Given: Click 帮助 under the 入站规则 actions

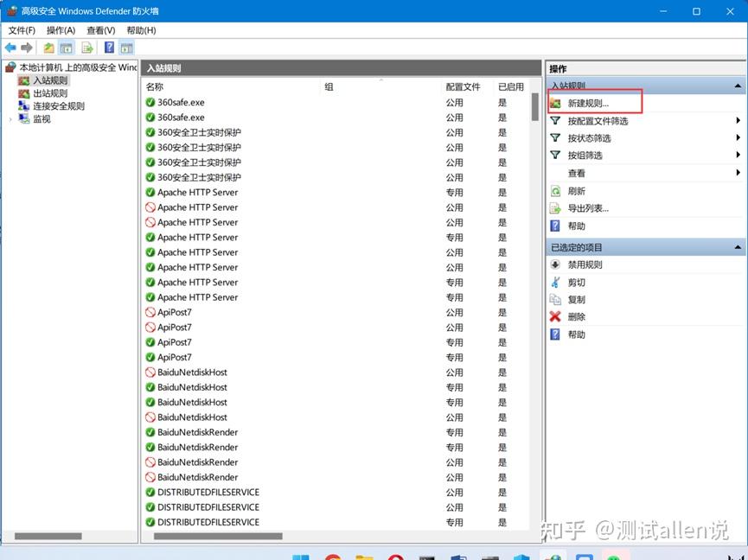Looking at the screenshot, I should [x=576, y=226].
